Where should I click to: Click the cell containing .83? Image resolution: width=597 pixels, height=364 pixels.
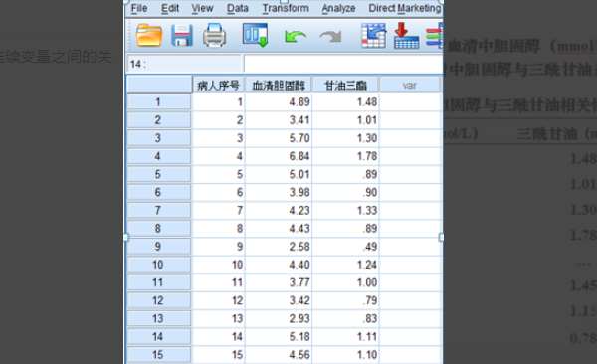(345, 318)
